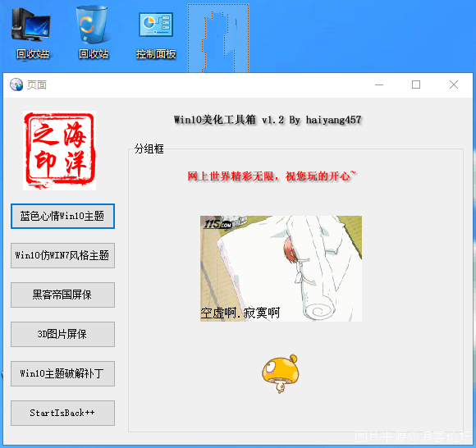Viewport: 476px width, 448px height.
Task: Click the disc icon in title bar
Action: 16,85
